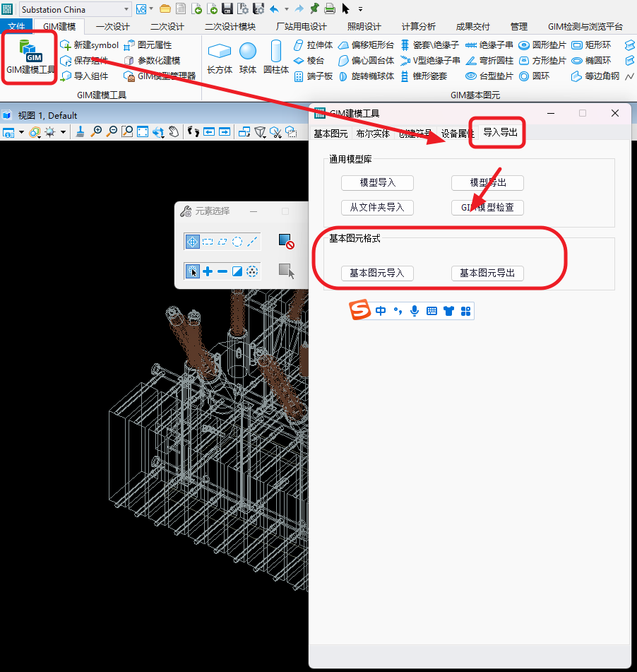637x672 pixels.
Task: Select the 圆形垫片 primitive
Action: [542, 45]
